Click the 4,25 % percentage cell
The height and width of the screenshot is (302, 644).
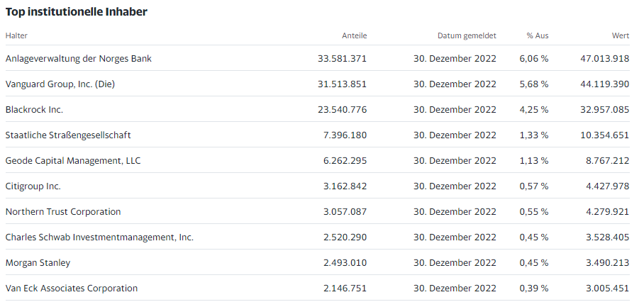click(534, 110)
